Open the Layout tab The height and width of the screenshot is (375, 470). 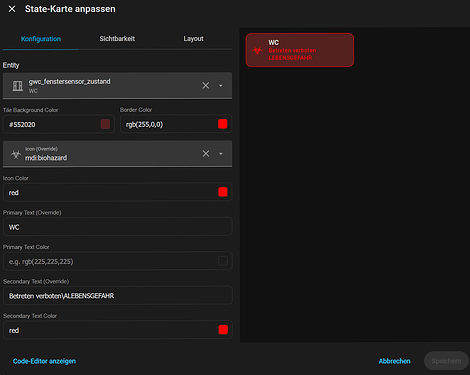tap(193, 39)
